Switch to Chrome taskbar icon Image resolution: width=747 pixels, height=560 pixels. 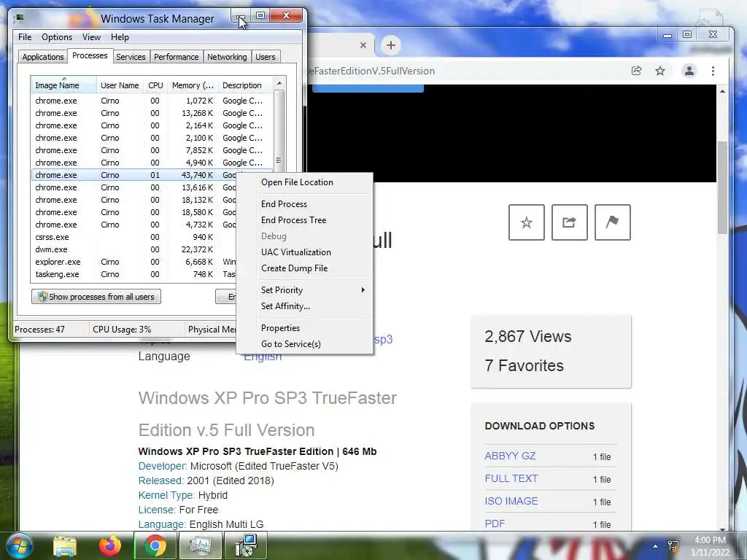(x=155, y=545)
